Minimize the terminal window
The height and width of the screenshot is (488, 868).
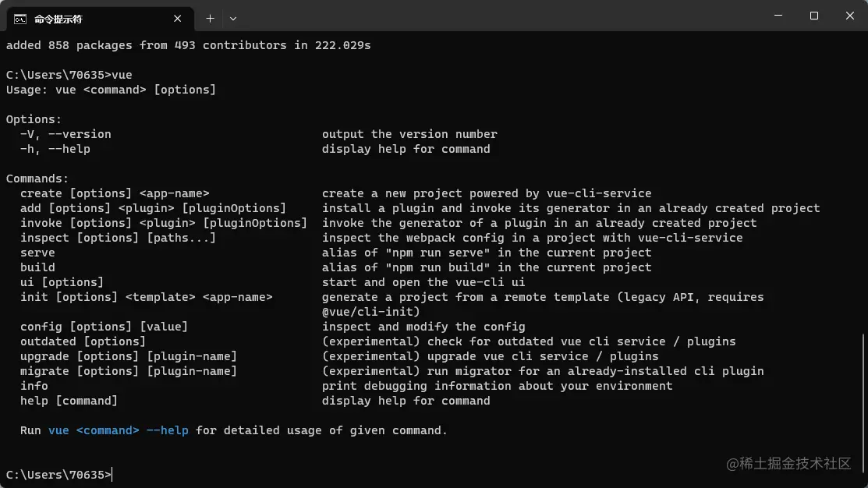pos(778,16)
